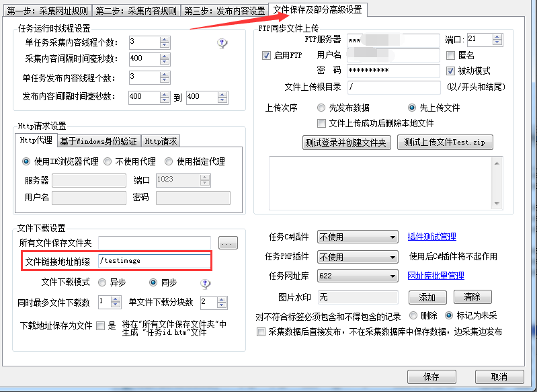Select 先发布数据 upload order

click(x=321, y=108)
